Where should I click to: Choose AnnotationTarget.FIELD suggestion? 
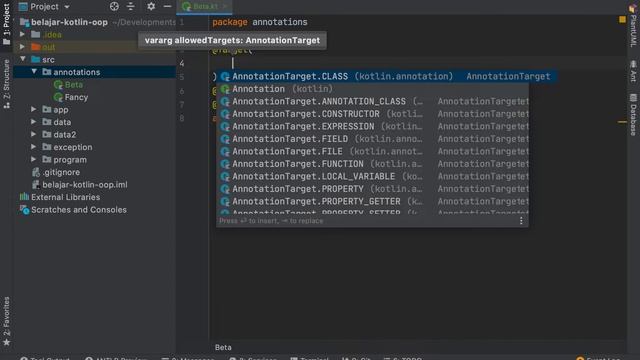[372, 139]
